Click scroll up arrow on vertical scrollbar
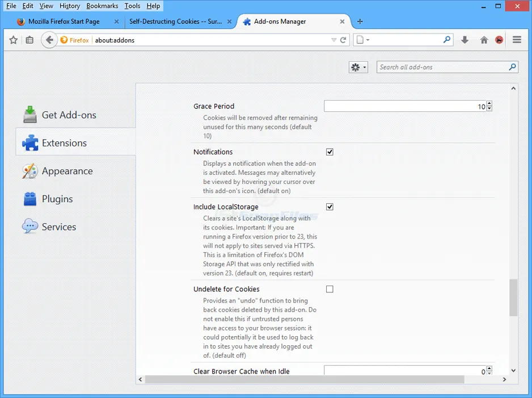Screen dimensions: 532x398 (x=513, y=89)
